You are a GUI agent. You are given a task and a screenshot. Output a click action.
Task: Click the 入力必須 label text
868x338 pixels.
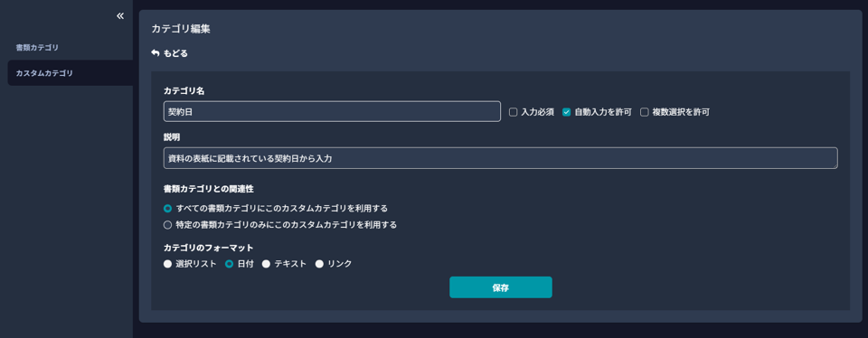click(x=537, y=112)
